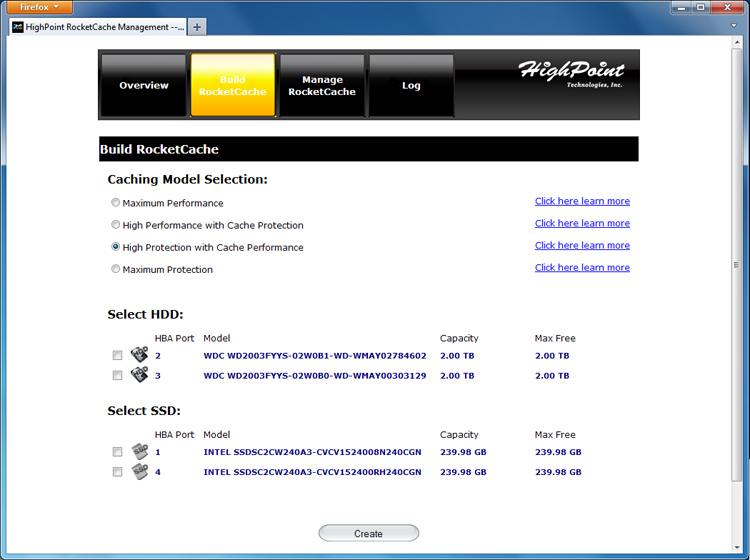Viewport: 750px width, 560px height.
Task: Click the SSD icon for port 4
Action: 139,471
